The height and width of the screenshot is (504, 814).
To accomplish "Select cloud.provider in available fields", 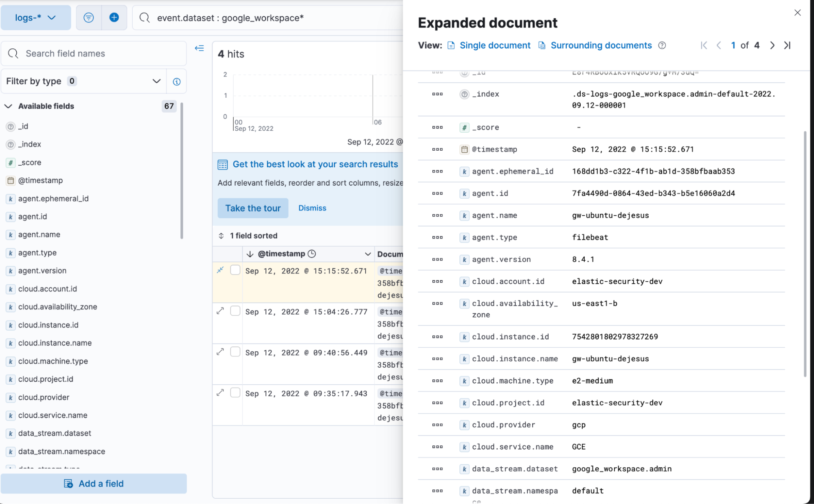I will [44, 397].
